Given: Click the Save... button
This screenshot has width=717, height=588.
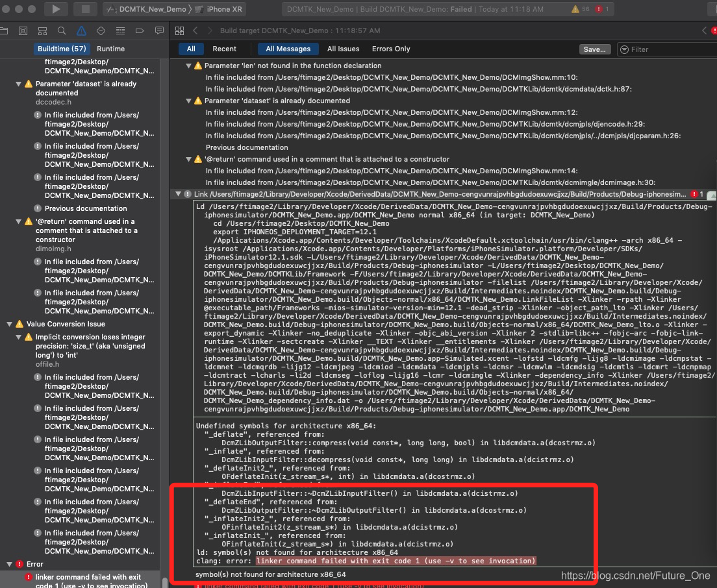Looking at the screenshot, I should point(594,49).
